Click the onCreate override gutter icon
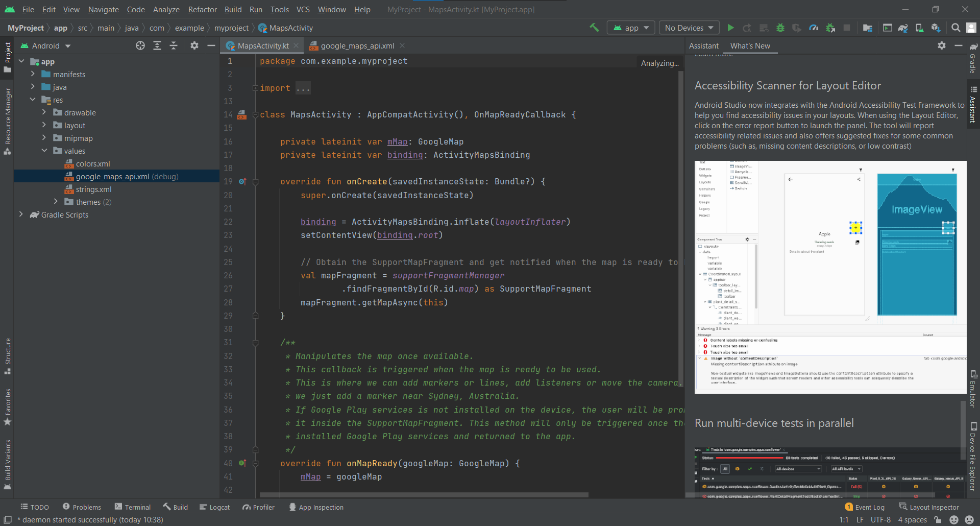Image resolution: width=980 pixels, height=526 pixels. 242,181
